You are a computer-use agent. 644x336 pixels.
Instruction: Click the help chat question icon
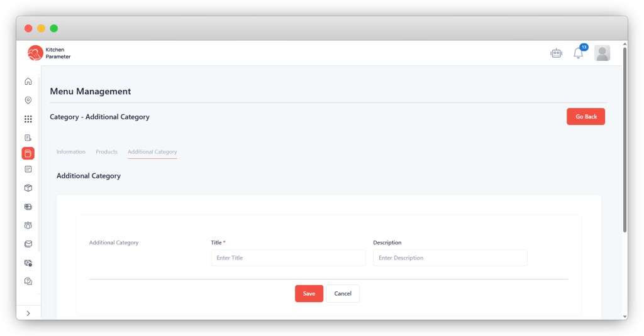[28, 281]
